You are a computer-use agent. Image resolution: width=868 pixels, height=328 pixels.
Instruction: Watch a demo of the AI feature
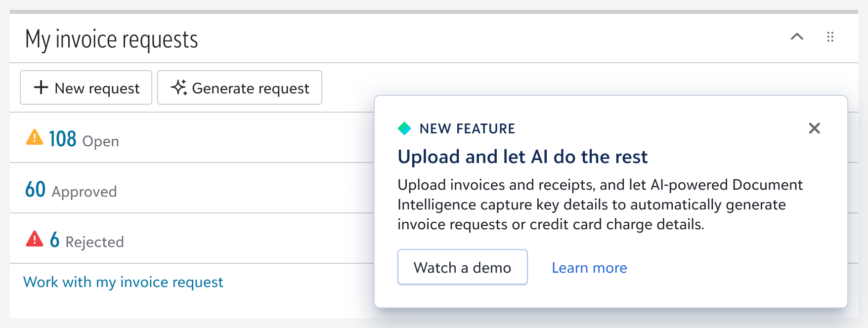click(463, 267)
